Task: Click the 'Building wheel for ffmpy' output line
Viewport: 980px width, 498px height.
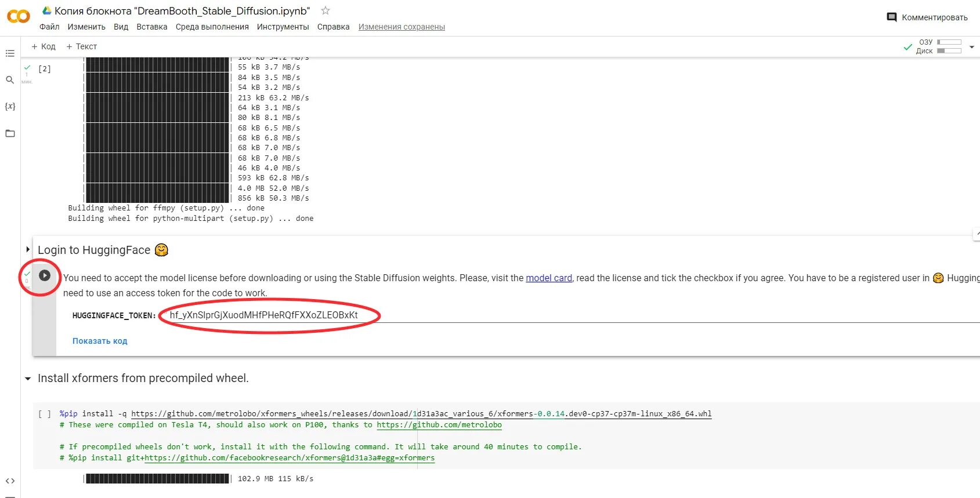Action: (166, 208)
